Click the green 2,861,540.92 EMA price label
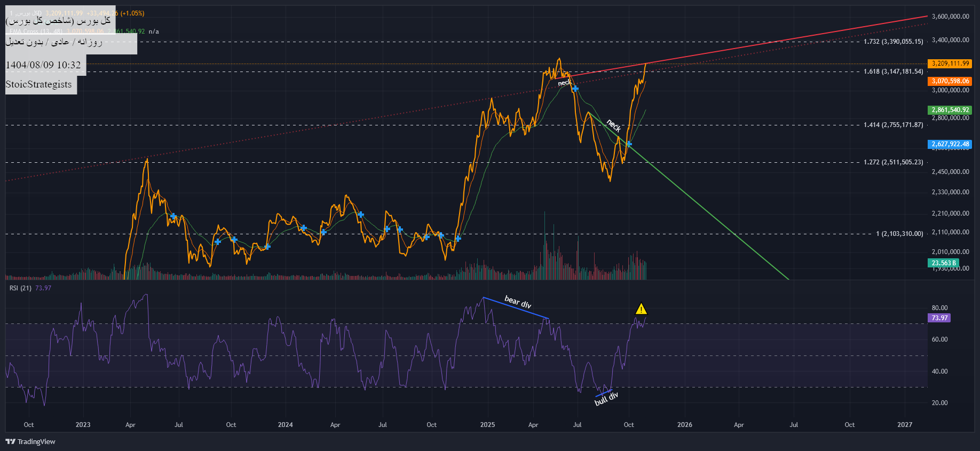Screen dimensions: 980x451 click(x=950, y=110)
